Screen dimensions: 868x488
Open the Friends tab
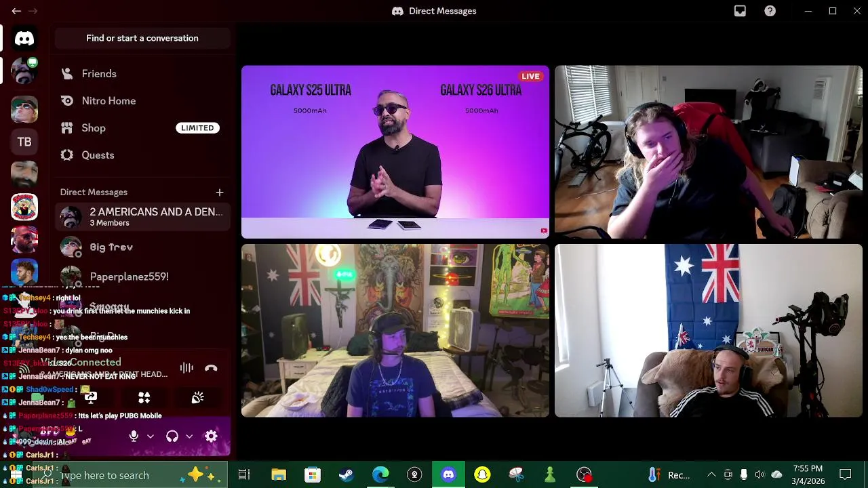click(142, 74)
